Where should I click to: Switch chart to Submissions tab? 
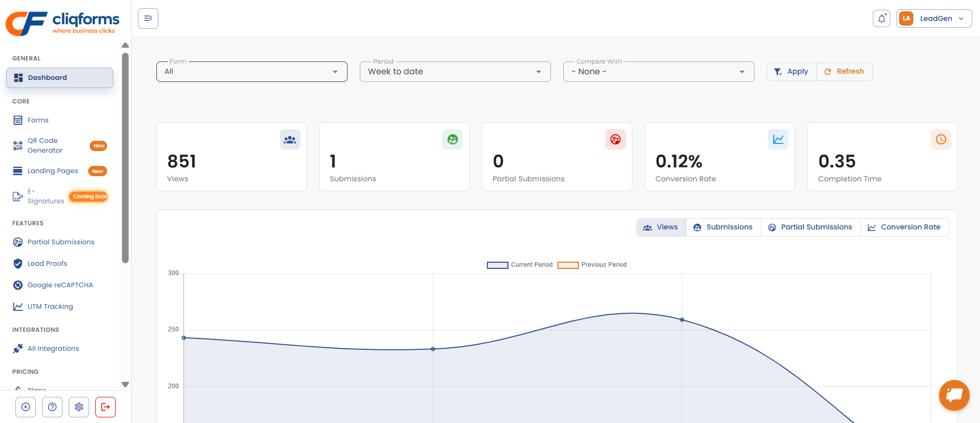(x=724, y=227)
